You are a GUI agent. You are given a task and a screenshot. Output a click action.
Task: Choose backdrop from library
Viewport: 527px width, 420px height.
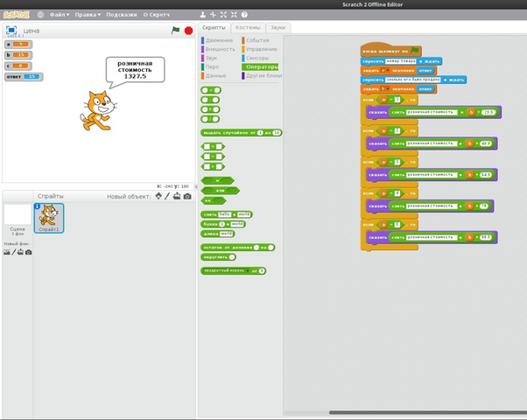click(x=7, y=252)
